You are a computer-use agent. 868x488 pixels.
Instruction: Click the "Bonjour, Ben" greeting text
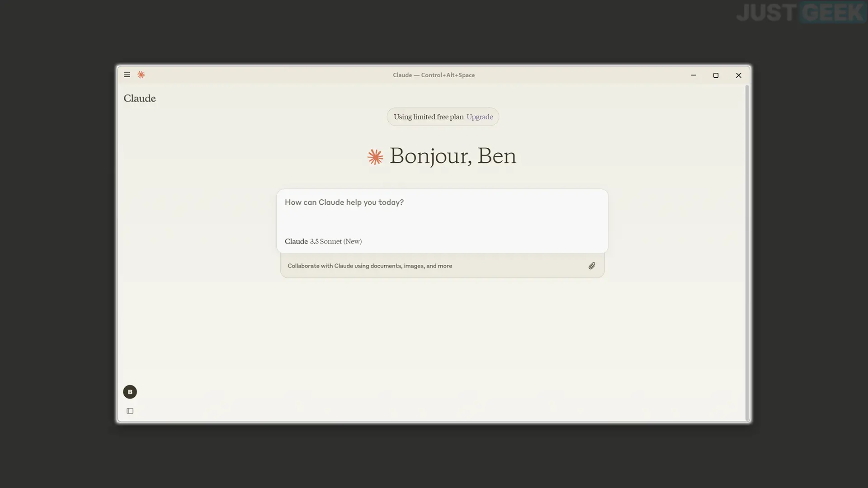(453, 156)
